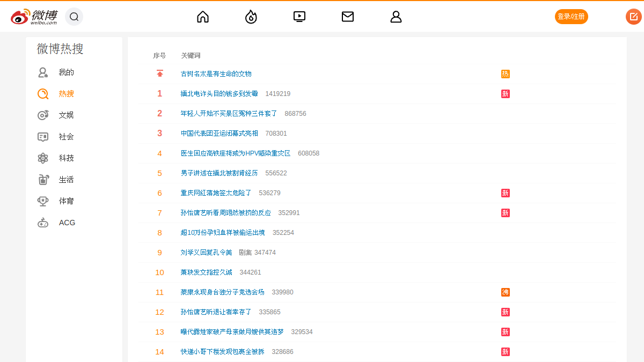Open topic 医生回应高铁座椅或为HPV感染重灾区
The image size is (644, 362).
click(236, 153)
